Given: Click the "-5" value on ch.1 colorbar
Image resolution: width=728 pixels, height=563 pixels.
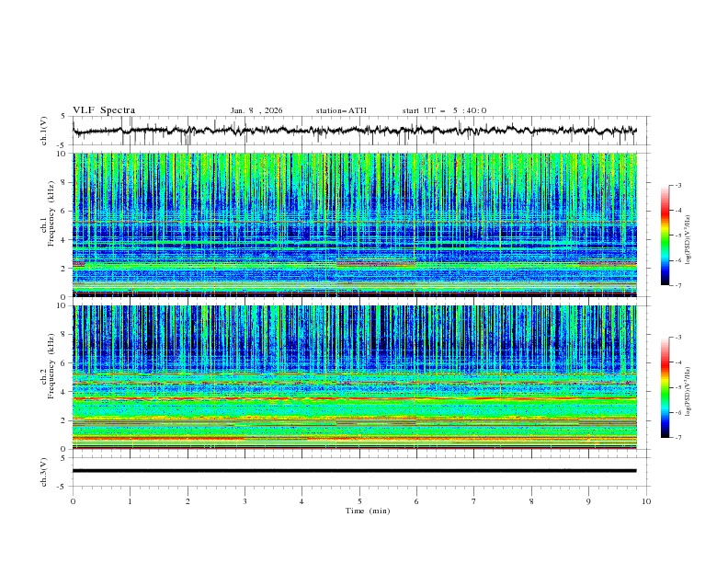Looking at the screenshot, I should click(x=678, y=236).
